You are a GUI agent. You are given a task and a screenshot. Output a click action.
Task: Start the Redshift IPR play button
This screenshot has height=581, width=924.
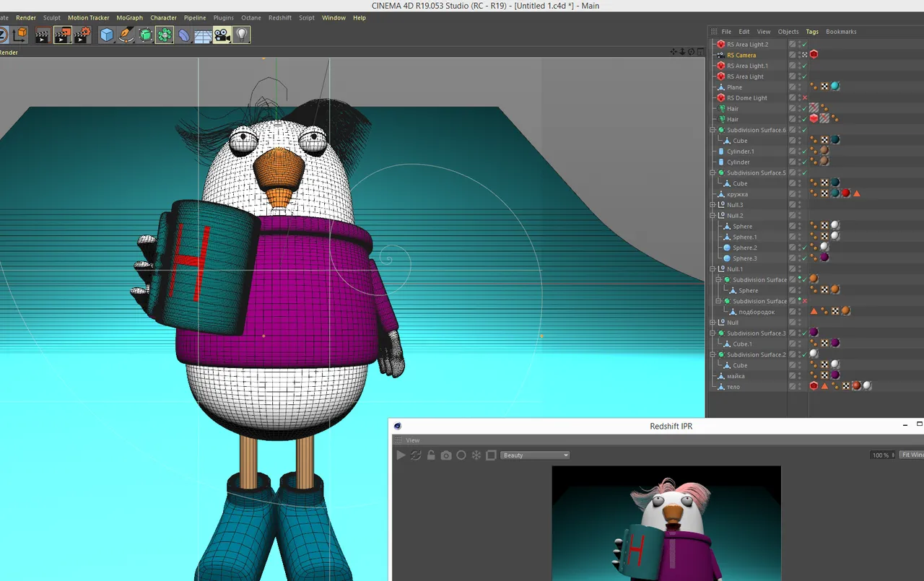point(401,455)
